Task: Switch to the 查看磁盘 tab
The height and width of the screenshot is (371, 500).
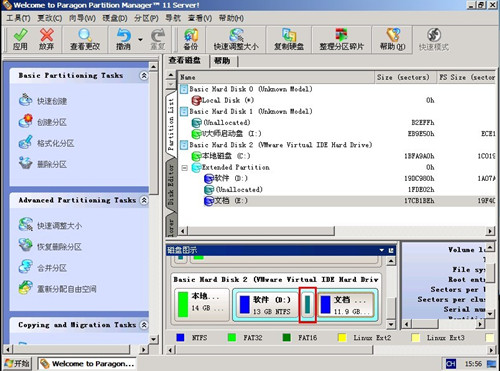Action: pyautogui.click(x=185, y=61)
